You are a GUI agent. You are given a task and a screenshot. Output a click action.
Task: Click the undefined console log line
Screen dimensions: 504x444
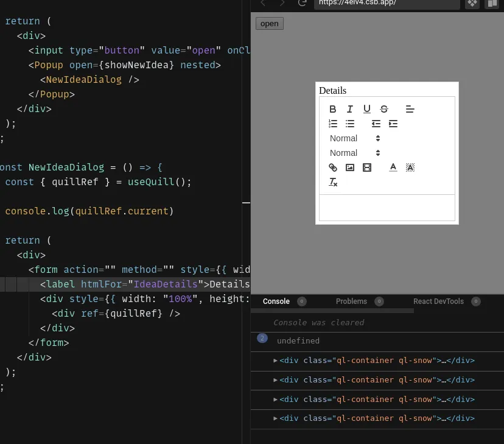pos(298,341)
